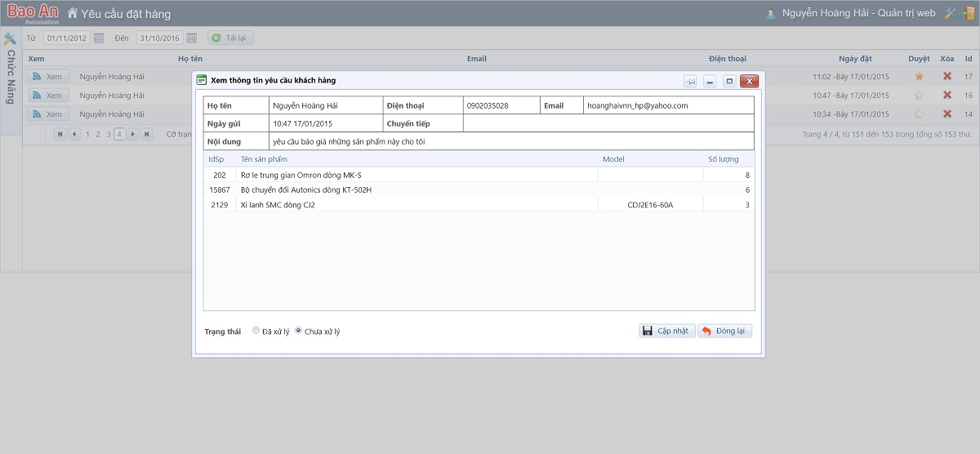Delete the order with Id 16
The image size is (980, 454).
(x=947, y=95)
